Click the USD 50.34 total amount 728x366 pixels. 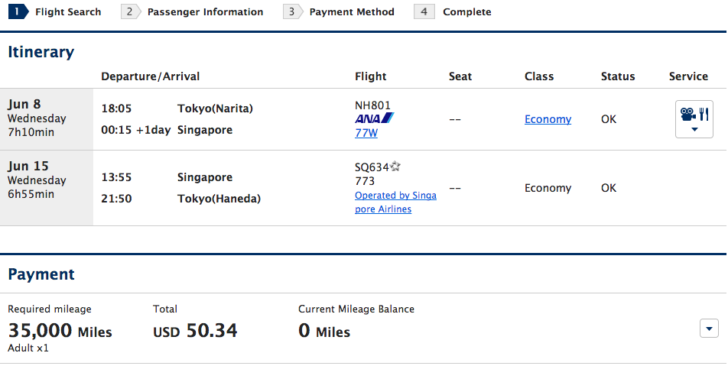point(195,331)
